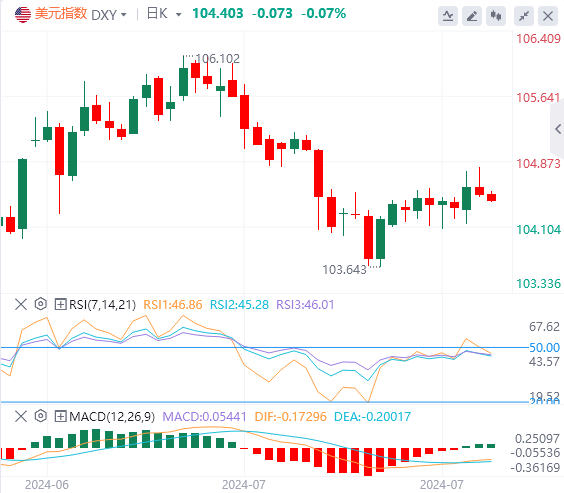Click the RSI2:45.28 value
The height and width of the screenshot is (493, 564).
point(239,305)
